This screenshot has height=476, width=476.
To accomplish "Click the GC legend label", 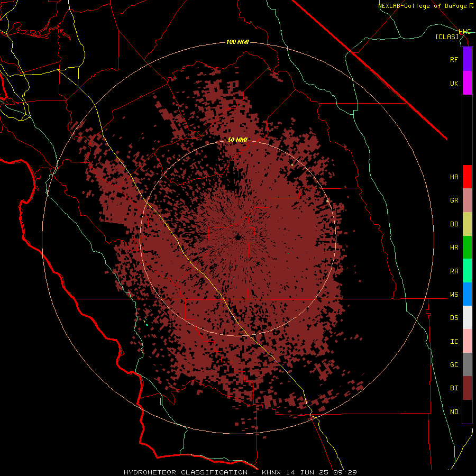I will coord(454,365).
